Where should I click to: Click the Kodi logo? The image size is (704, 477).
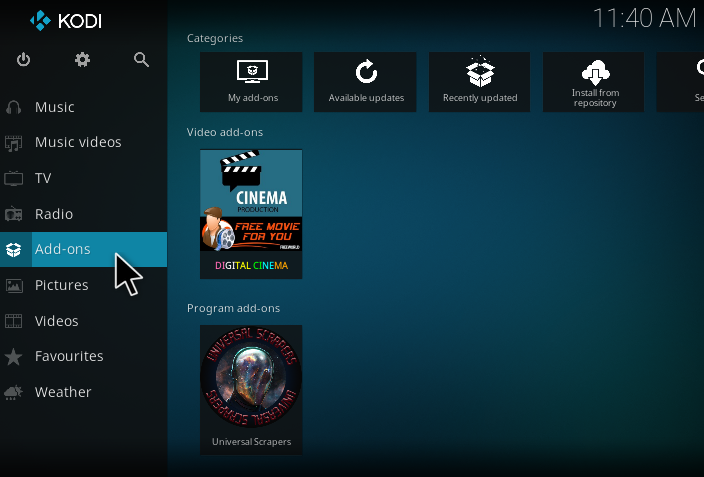click(x=66, y=21)
